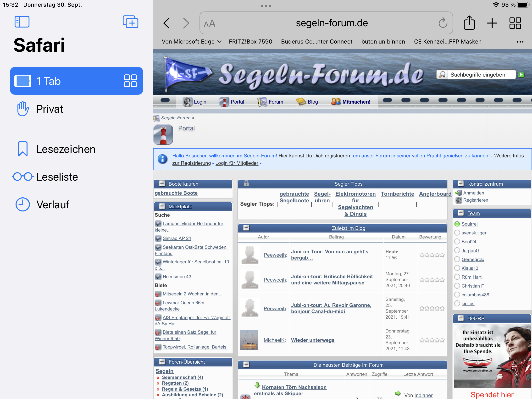Open the Wieder unterwegs blog post

312,340
